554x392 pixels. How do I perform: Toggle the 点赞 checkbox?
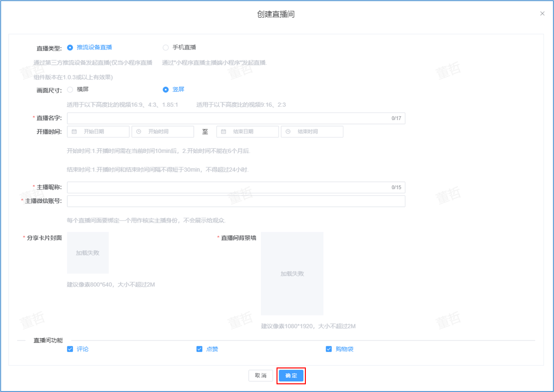click(x=199, y=349)
